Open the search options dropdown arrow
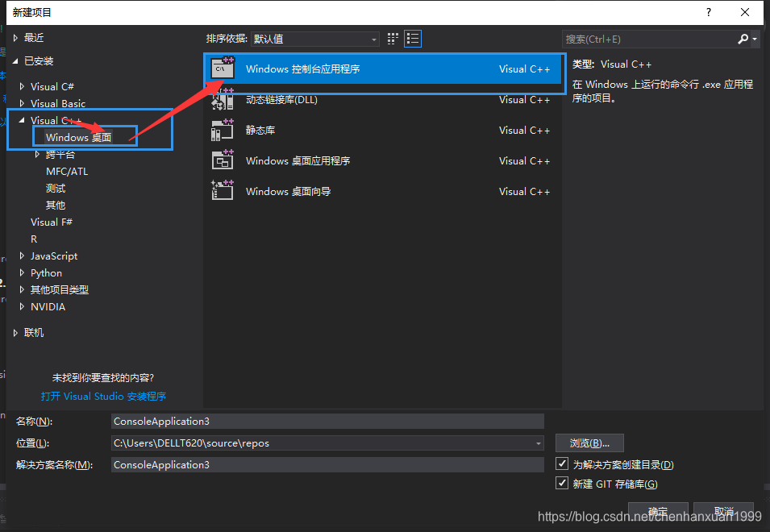The height and width of the screenshot is (532, 770). click(x=755, y=39)
